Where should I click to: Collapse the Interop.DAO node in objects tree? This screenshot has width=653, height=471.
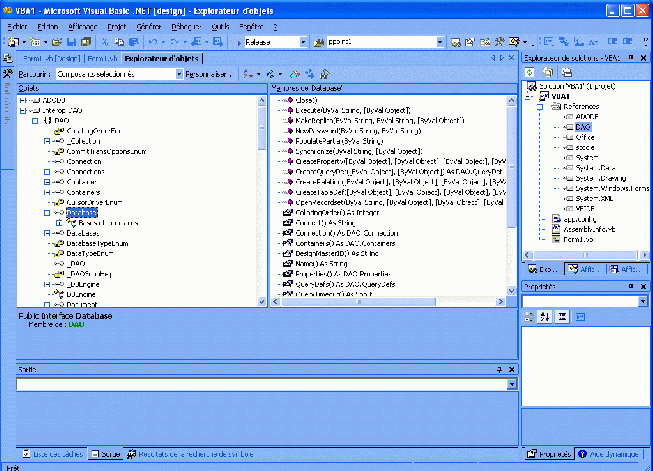pos(23,111)
